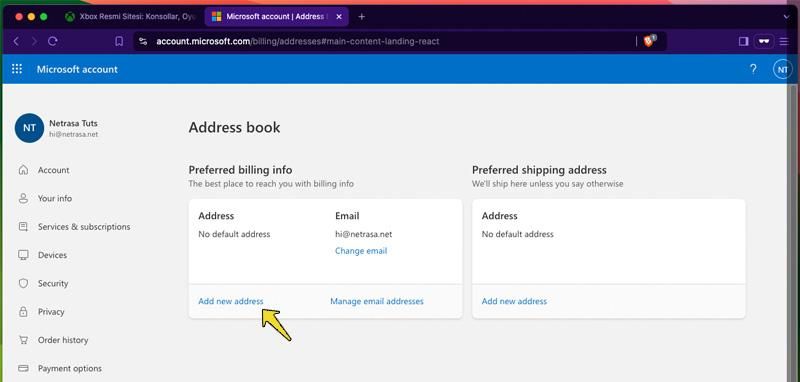This screenshot has width=800, height=382.
Task: Click Services & subscriptions list icon
Action: click(23, 226)
